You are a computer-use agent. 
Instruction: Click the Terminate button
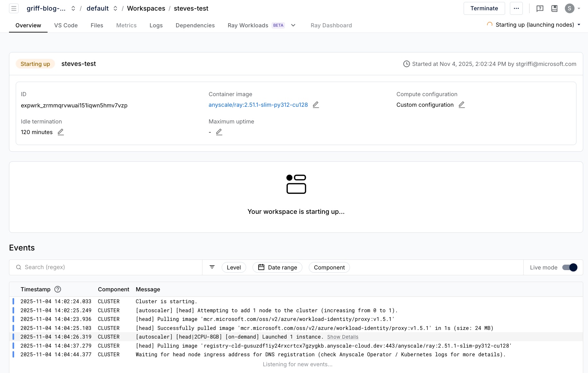[484, 8]
